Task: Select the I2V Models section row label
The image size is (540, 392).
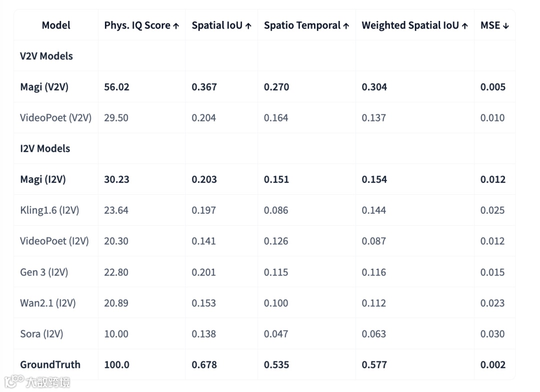Action: tap(45, 148)
